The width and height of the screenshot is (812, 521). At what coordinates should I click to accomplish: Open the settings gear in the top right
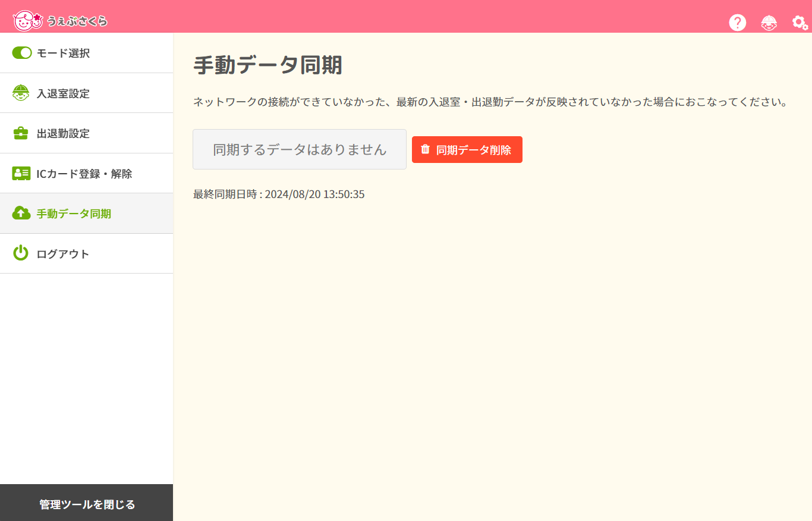point(798,22)
